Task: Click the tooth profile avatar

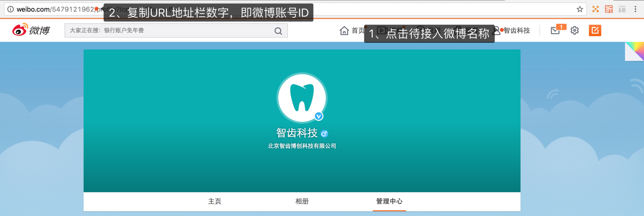Action: tap(302, 98)
